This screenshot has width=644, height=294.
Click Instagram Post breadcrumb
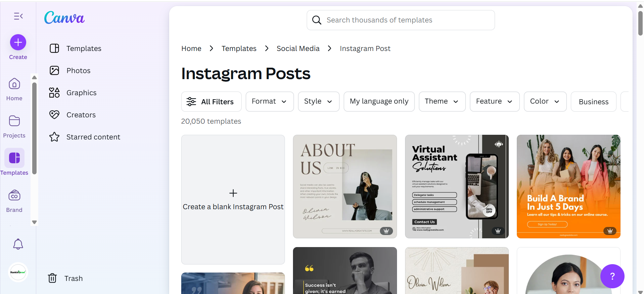(x=365, y=49)
